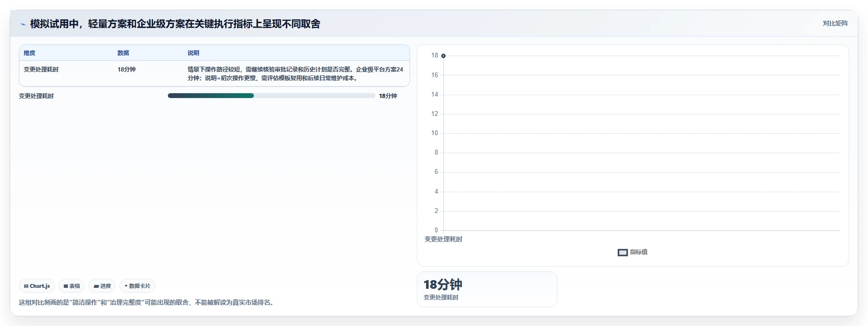This screenshot has height=326, width=868.
Task: Click the y-axis tick label 0
Action: [x=436, y=230]
